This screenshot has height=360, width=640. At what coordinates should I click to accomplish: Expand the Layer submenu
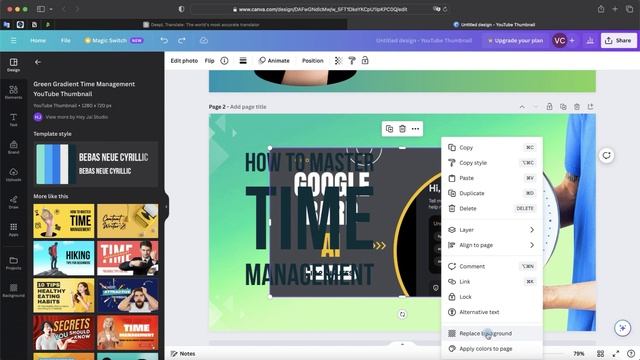(x=491, y=230)
